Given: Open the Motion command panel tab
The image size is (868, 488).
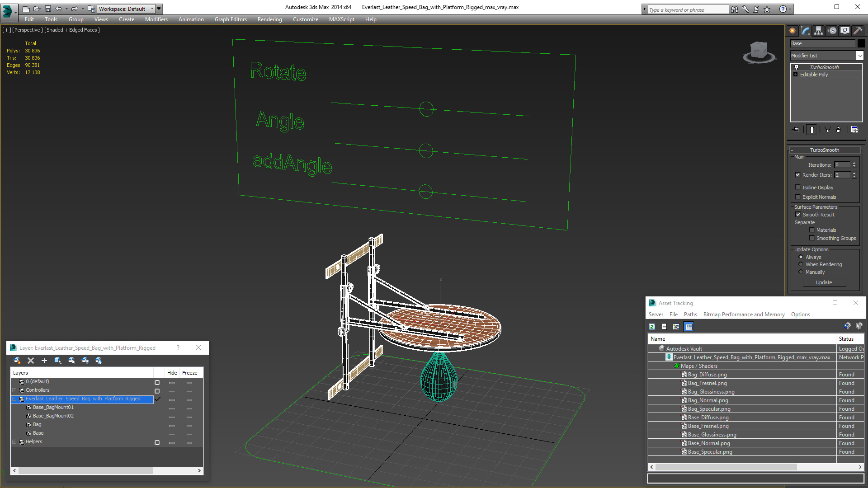Looking at the screenshot, I should point(832,31).
